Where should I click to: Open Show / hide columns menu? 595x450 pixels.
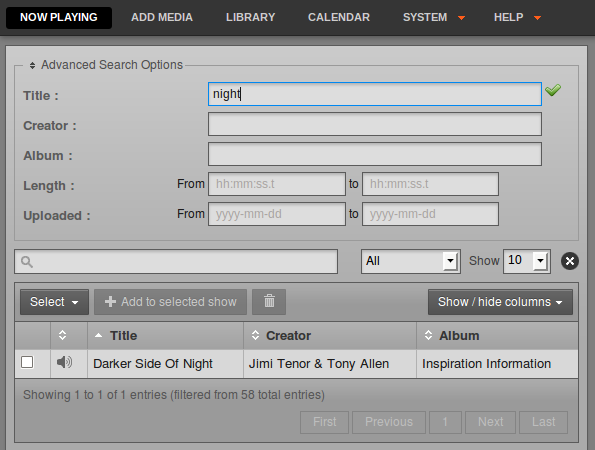[500, 302]
